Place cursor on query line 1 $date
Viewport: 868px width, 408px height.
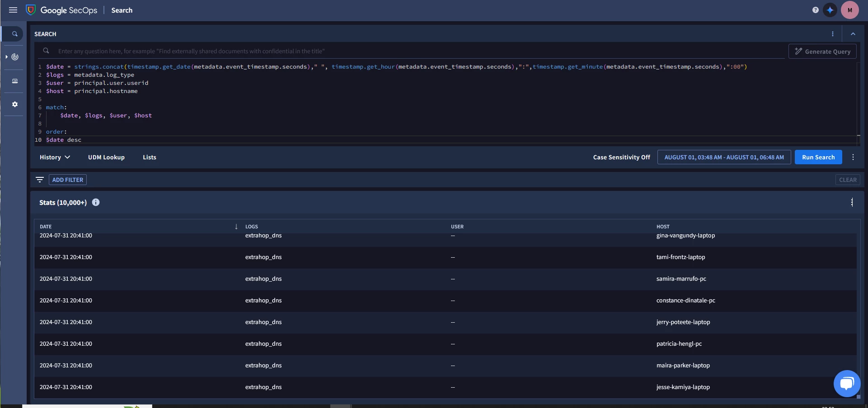pos(55,67)
